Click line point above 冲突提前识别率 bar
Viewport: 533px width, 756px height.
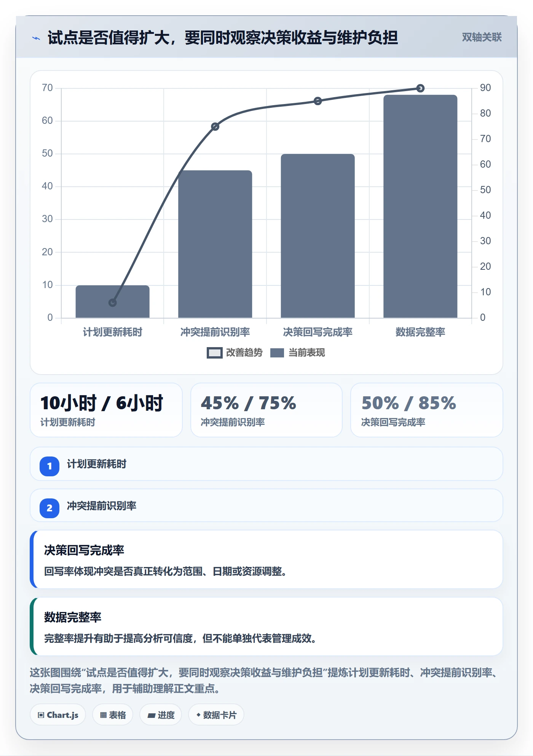pos(215,127)
